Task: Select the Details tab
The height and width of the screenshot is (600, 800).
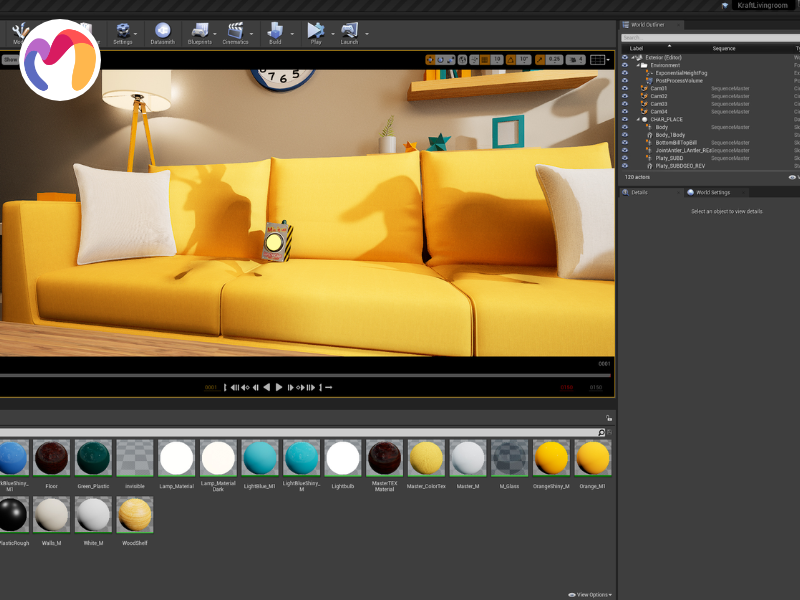Action: pos(639,192)
